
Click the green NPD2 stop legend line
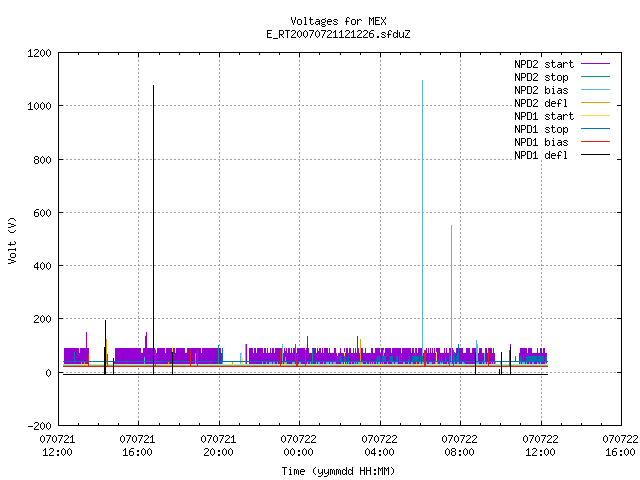coord(595,77)
